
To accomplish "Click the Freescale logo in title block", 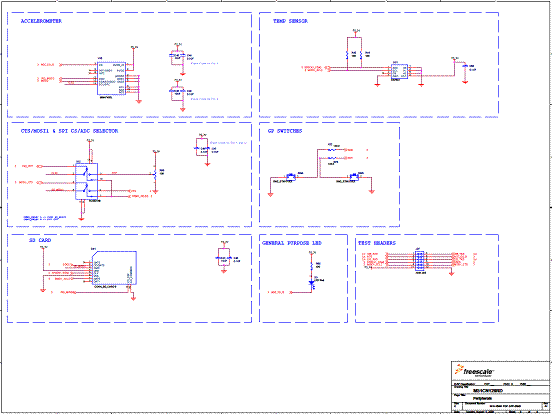I will 474,371.
